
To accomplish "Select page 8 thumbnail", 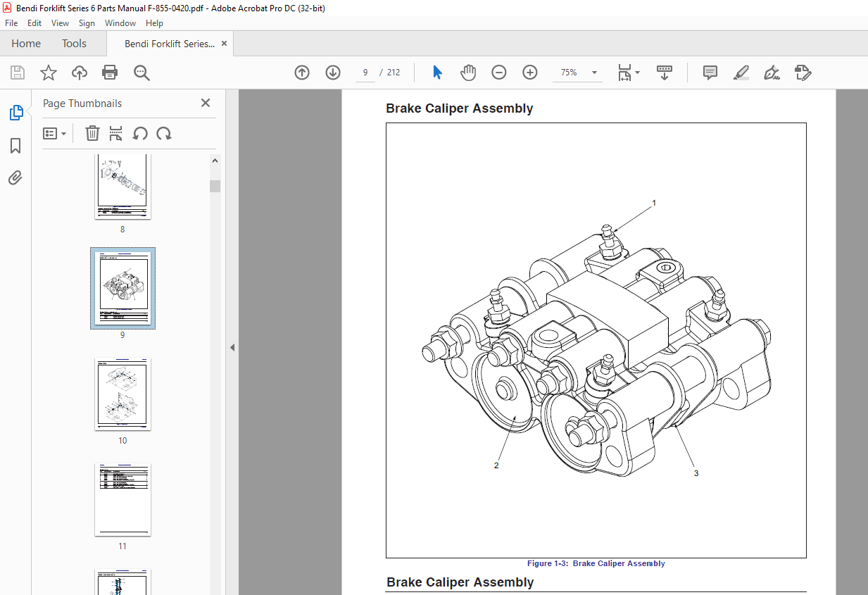I will (x=122, y=186).
